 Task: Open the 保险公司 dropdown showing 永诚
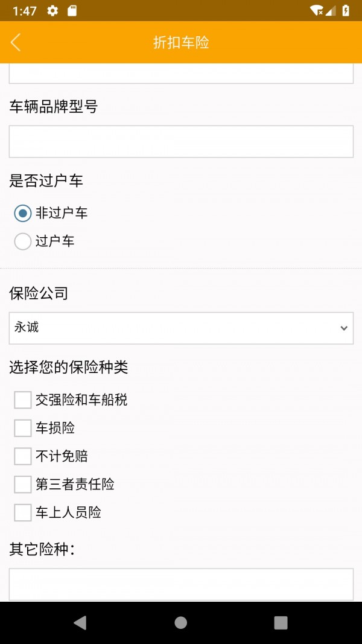181,328
